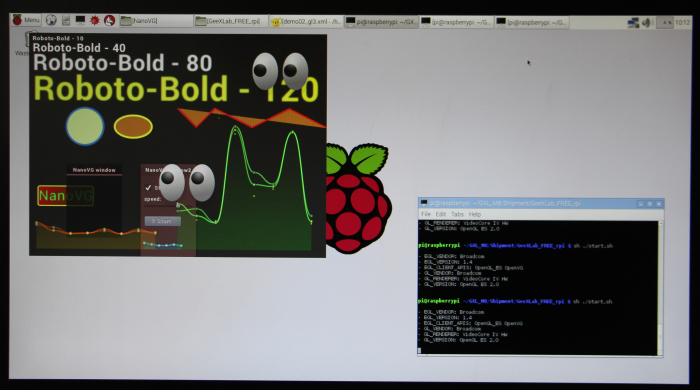
Task: Click the terminal icon in terminal title bar
Action: point(424,203)
